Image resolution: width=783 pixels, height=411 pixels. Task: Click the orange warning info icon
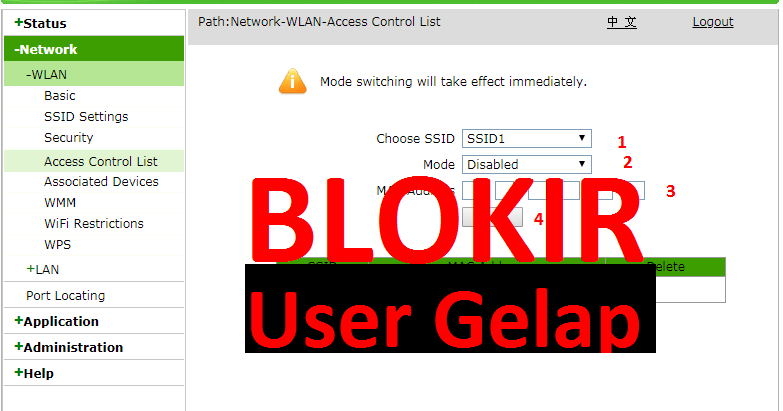[293, 81]
